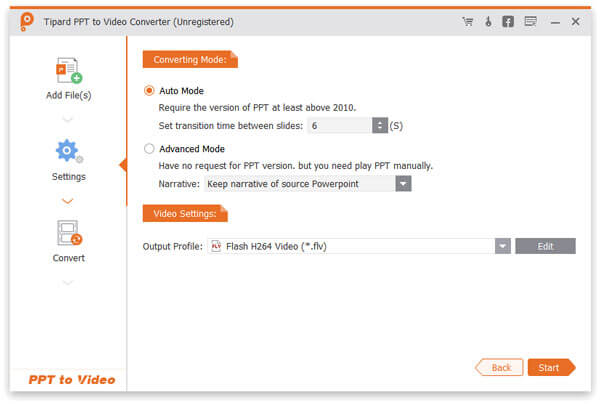Click the Convert sidebar label

click(x=69, y=258)
